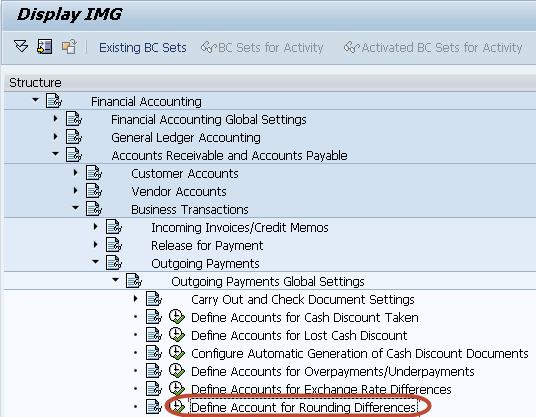Select Vendor Accounts text
Viewport: 536px width, 417px height.
click(179, 191)
